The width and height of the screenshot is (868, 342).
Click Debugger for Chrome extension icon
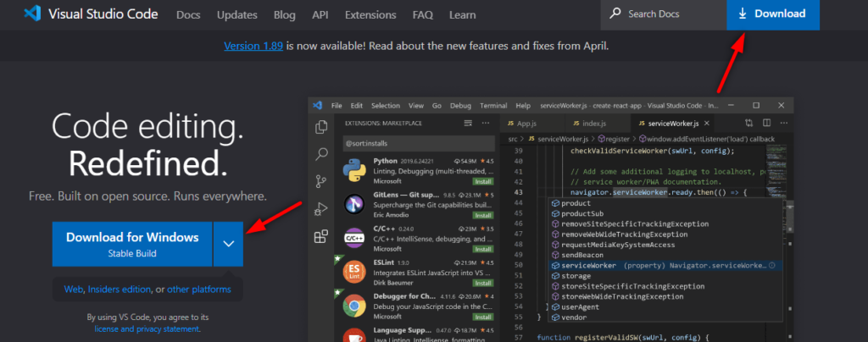point(354,306)
